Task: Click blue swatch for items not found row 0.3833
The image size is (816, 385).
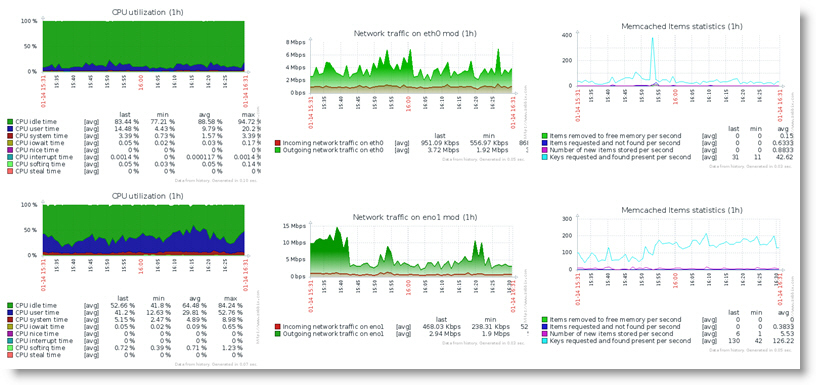Action: click(x=545, y=327)
